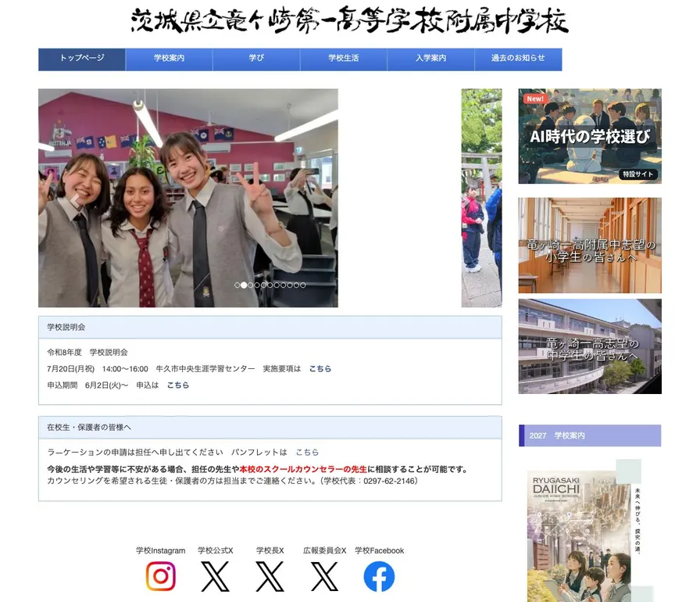This screenshot has height=602, width=700.
Task: Open the 入学案内 menu item
Action: (430, 59)
